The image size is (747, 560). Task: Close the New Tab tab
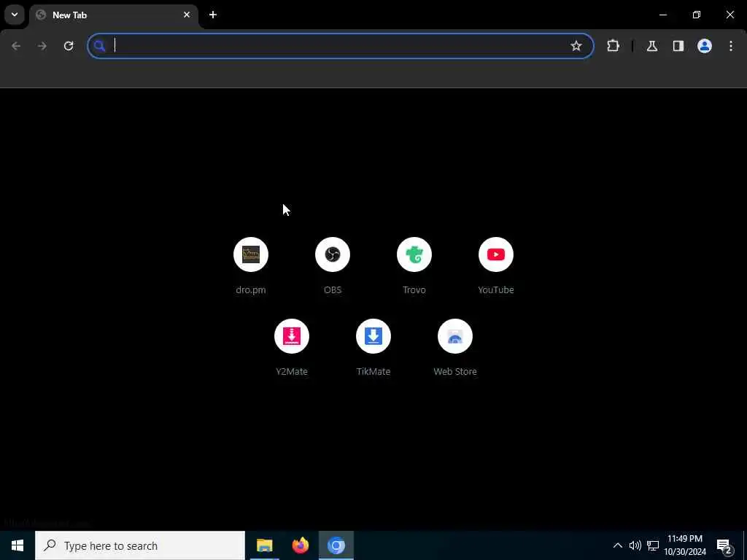(x=187, y=15)
